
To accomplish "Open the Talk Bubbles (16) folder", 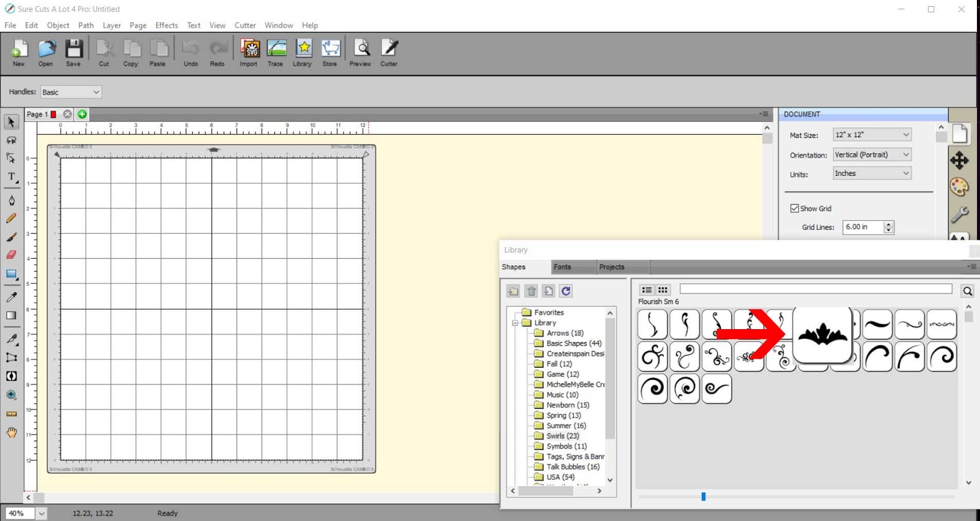I will pyautogui.click(x=567, y=466).
